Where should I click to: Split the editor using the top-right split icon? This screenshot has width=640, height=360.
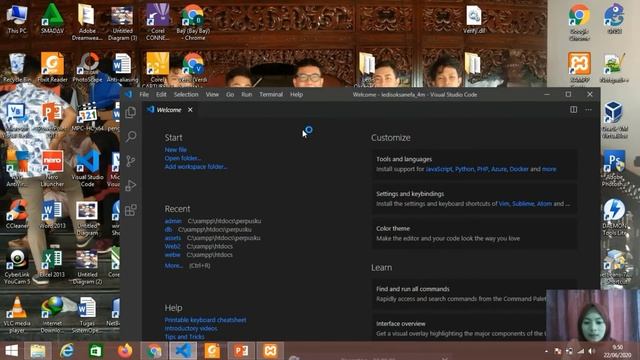click(573, 109)
